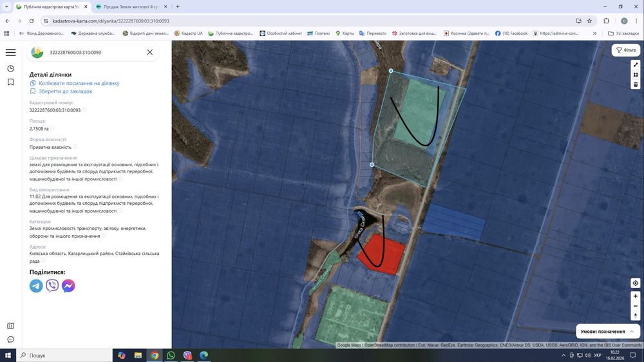Open Платежі bookmark
Screen dimensions: 644x362
pos(318,33)
